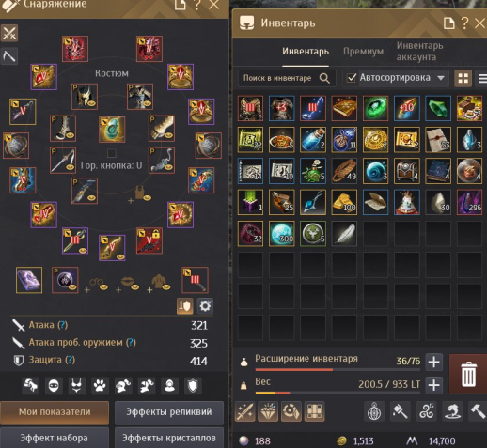Toggle the Автосортировка checkbox
This screenshot has height=448, width=487.
click(x=352, y=78)
